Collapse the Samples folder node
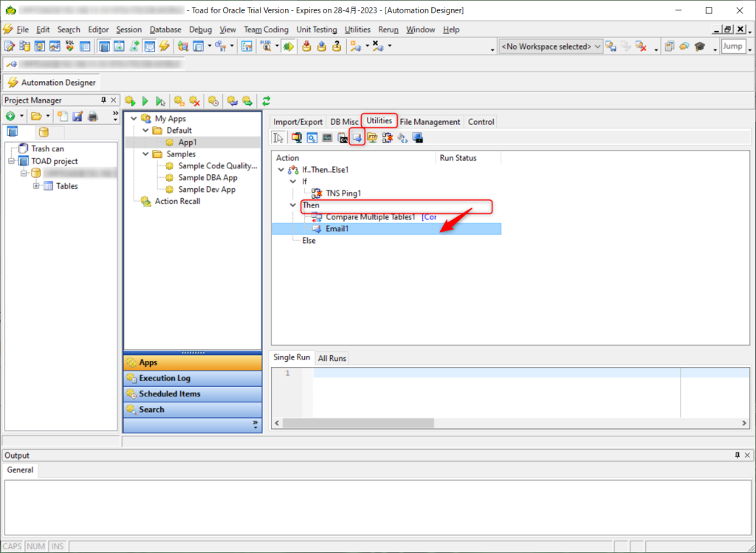The image size is (756, 553). pyautogui.click(x=145, y=154)
